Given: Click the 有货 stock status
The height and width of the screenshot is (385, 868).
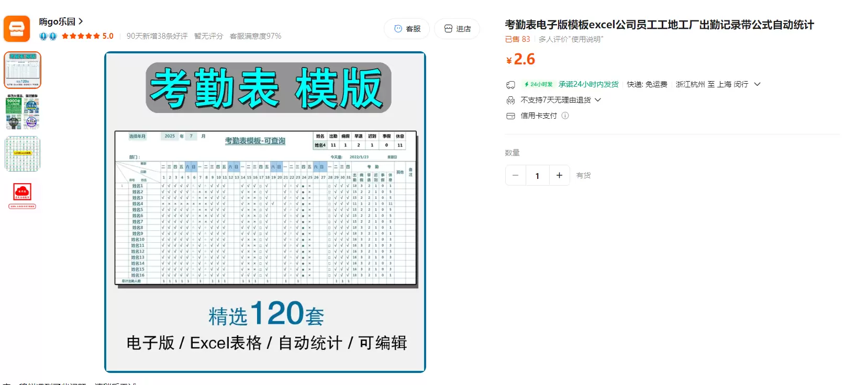Looking at the screenshot, I should (583, 175).
